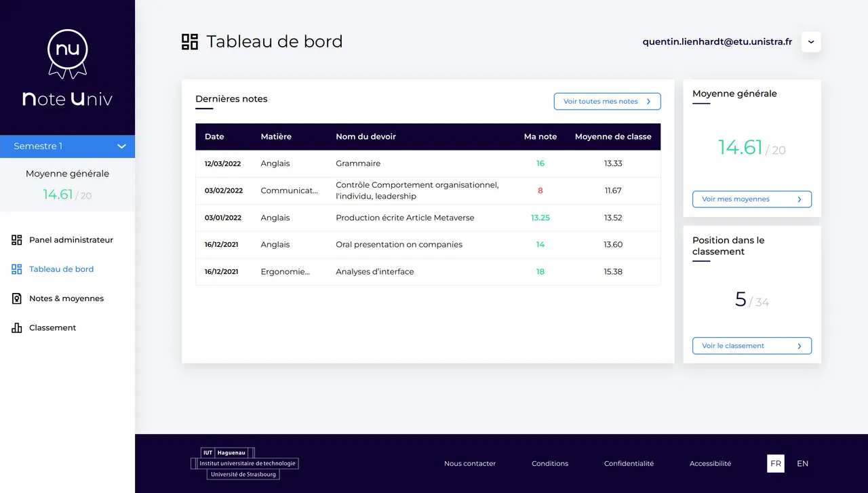Click the IUT Haguenau footer logo
The image size is (868, 493).
pyautogui.click(x=245, y=463)
